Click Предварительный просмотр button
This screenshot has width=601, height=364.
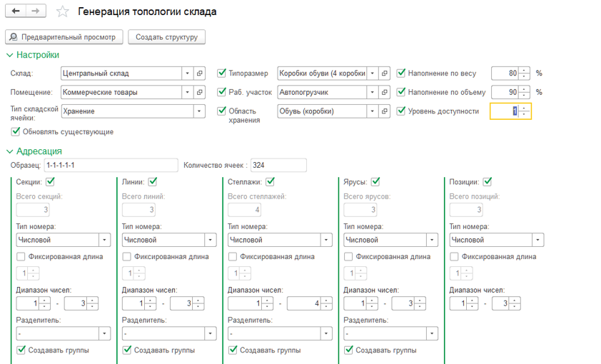tap(64, 37)
